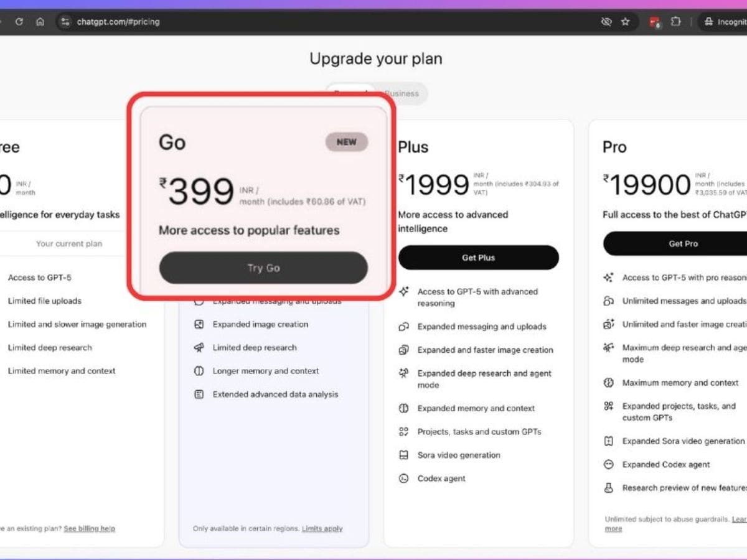This screenshot has height=560, width=747.
Task: Switch to the Business plans tab
Action: click(x=402, y=93)
